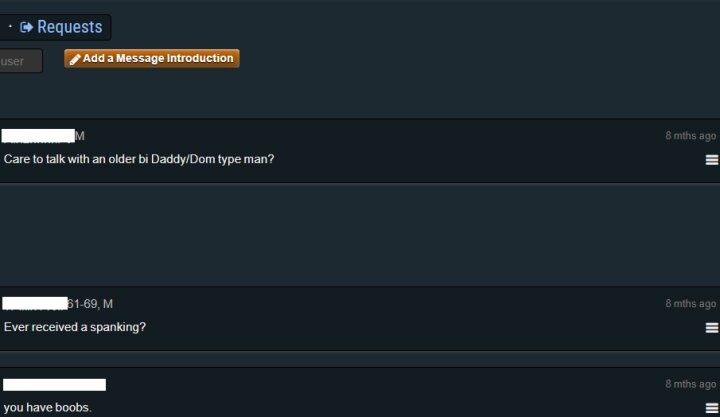Click the '61-69, M' age label
The height and width of the screenshot is (417, 720).
coord(90,304)
